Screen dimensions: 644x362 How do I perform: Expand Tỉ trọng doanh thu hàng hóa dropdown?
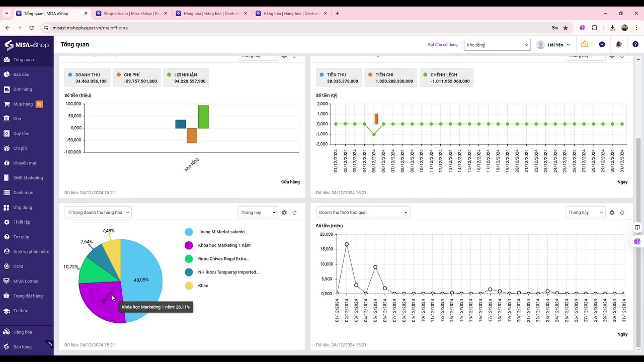(x=98, y=212)
